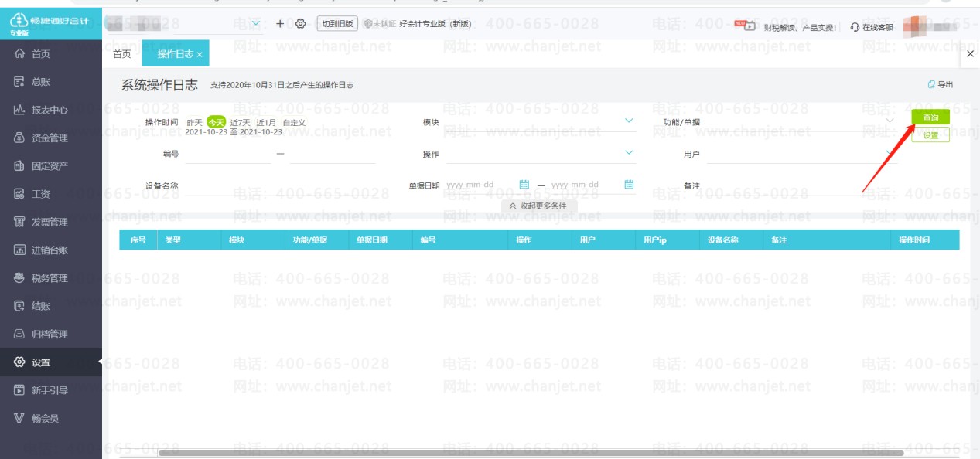Viewport: 980px width, 459px height.
Task: Select 昨天 time range option
Action: click(x=194, y=122)
